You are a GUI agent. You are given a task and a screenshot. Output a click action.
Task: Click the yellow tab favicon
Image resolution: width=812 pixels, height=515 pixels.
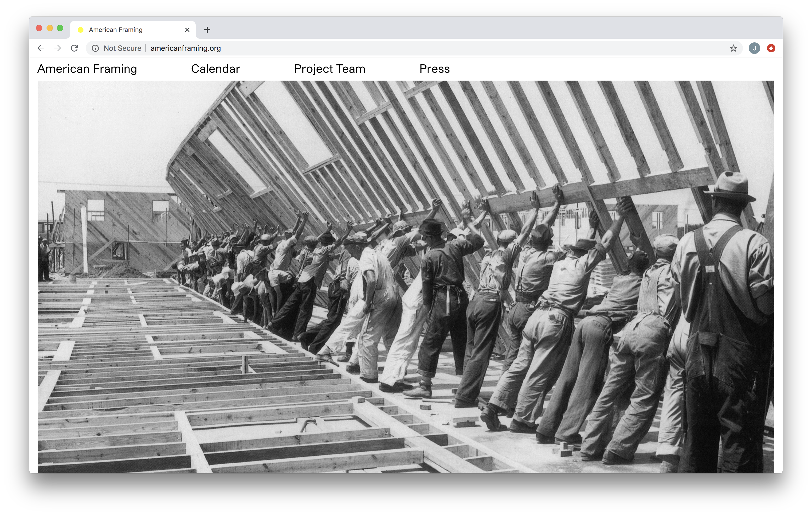tap(81, 30)
